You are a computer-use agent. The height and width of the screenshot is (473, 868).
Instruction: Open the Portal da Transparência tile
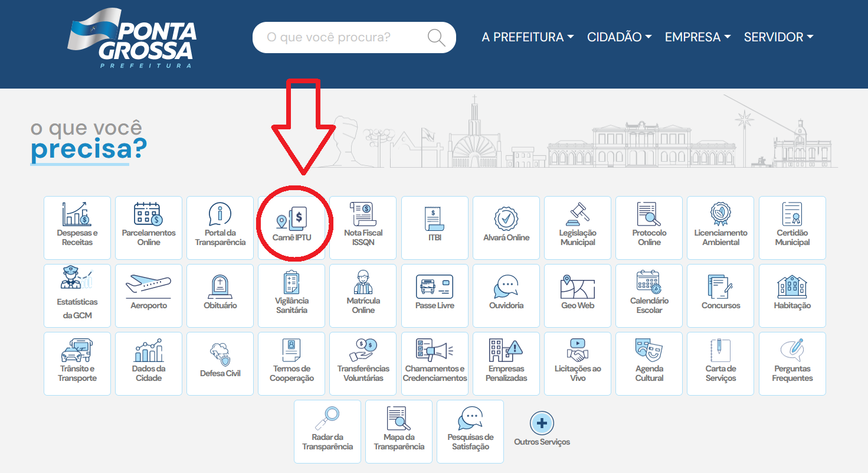(x=220, y=228)
